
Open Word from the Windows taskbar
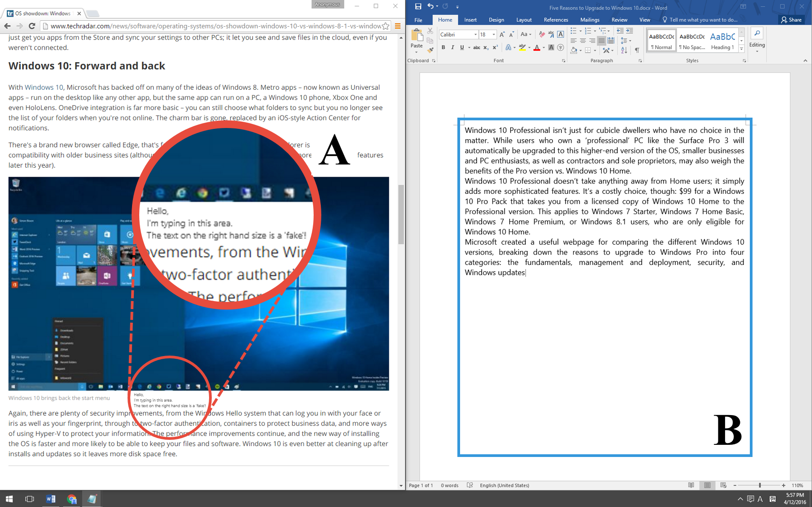pyautogui.click(x=50, y=499)
